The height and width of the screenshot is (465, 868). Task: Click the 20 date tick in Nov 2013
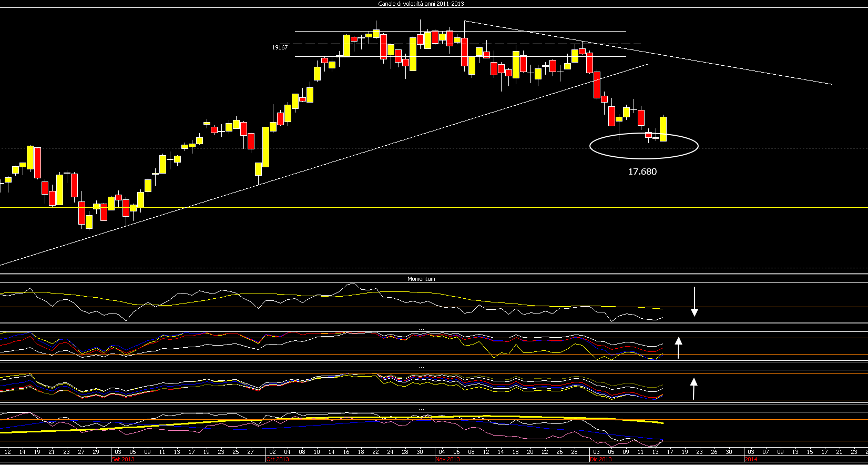click(x=530, y=452)
